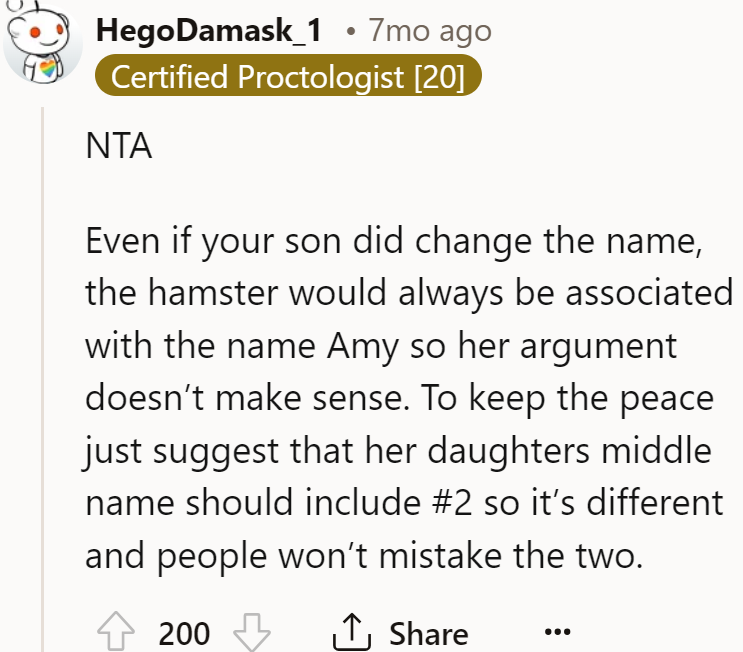Click the 200 vote count

click(x=184, y=634)
